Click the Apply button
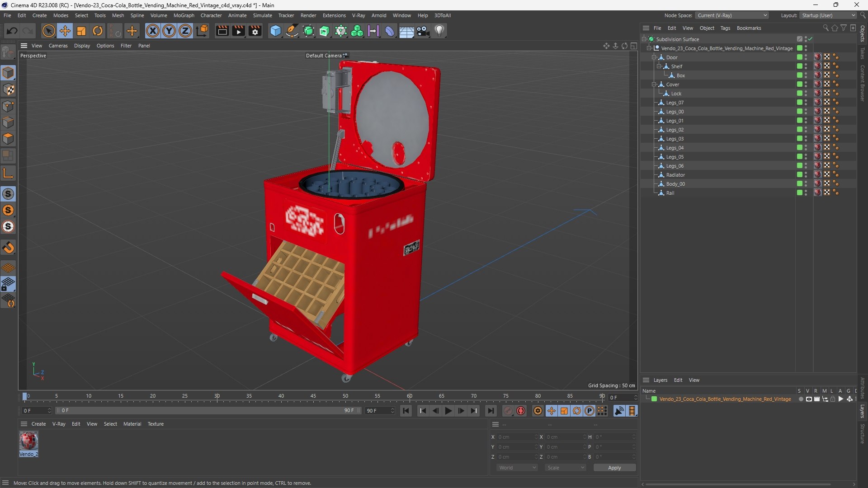This screenshot has width=868, height=488. 614,468
